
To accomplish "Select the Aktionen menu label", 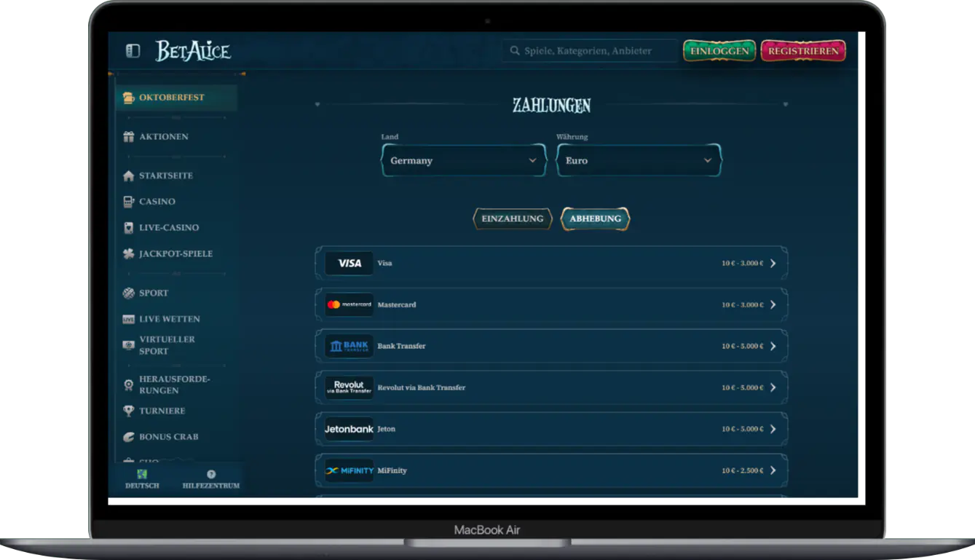I will click(x=164, y=137).
